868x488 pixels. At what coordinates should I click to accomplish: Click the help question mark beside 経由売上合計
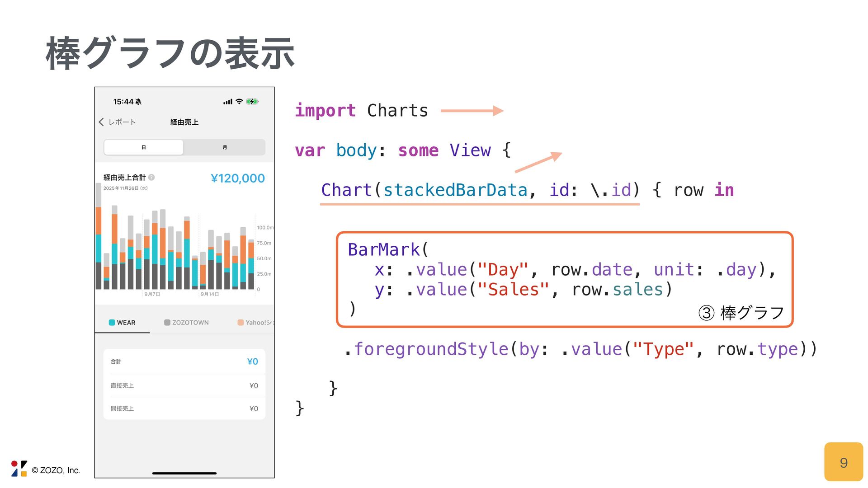151,178
